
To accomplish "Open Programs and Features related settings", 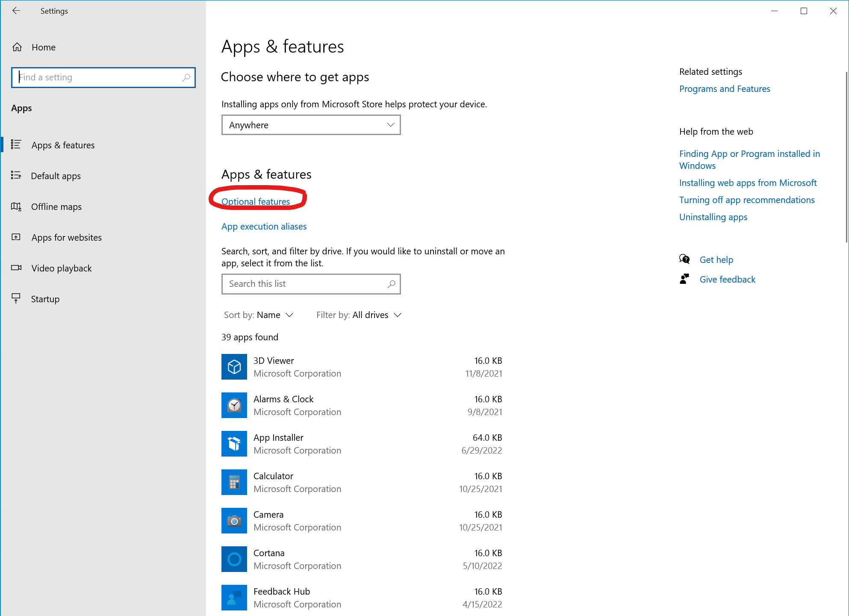I will (x=725, y=88).
